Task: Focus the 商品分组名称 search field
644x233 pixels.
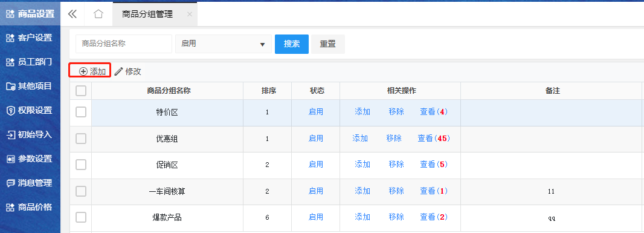Action: (x=124, y=44)
